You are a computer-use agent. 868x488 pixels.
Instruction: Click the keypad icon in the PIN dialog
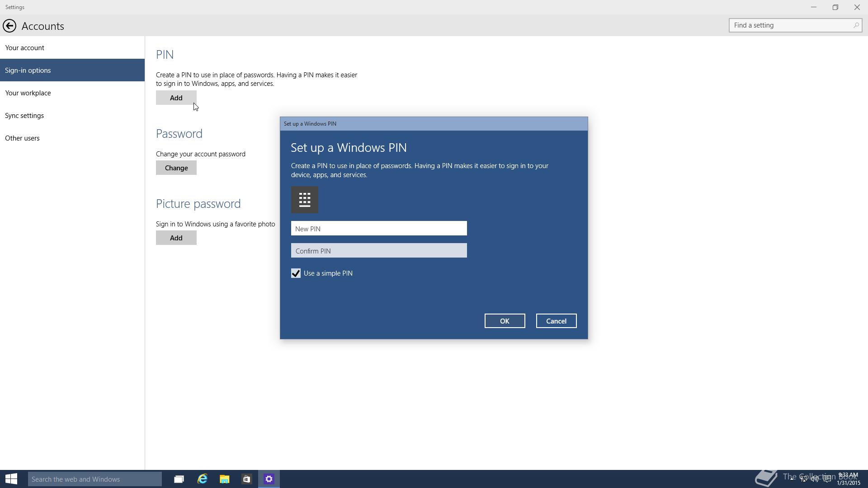(305, 200)
